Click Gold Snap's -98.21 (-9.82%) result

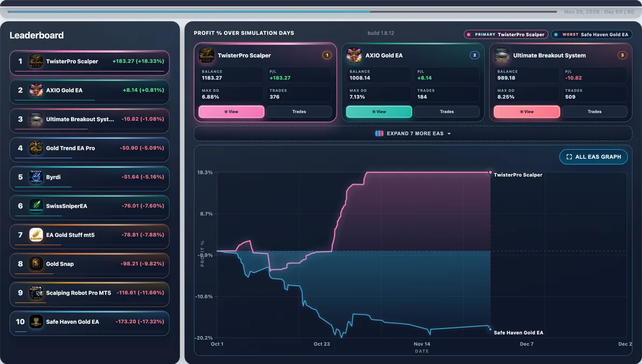pos(143,264)
